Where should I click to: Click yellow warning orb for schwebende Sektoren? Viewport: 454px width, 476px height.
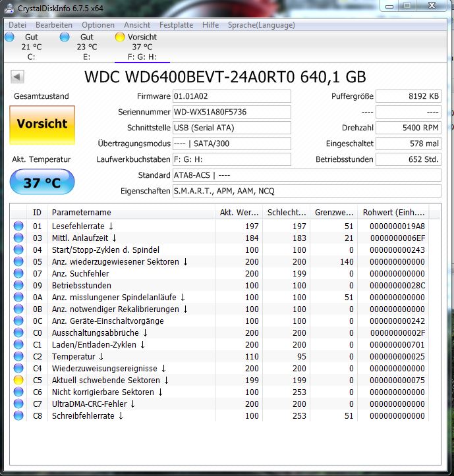(18, 380)
